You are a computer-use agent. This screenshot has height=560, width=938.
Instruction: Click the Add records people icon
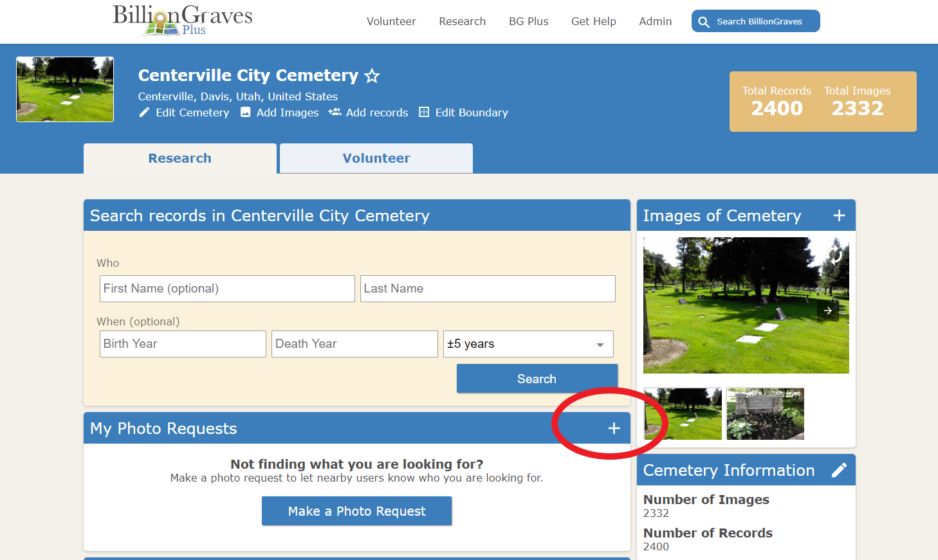tap(335, 112)
